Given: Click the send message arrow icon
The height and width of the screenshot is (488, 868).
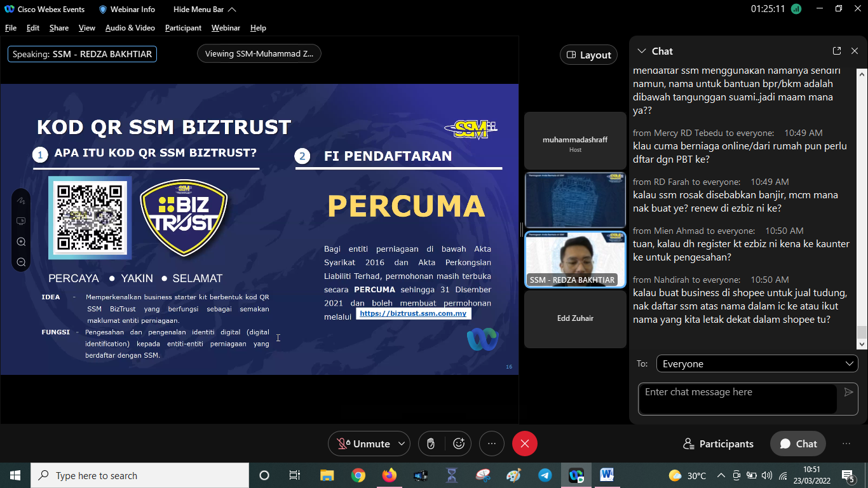Looking at the screenshot, I should point(848,393).
